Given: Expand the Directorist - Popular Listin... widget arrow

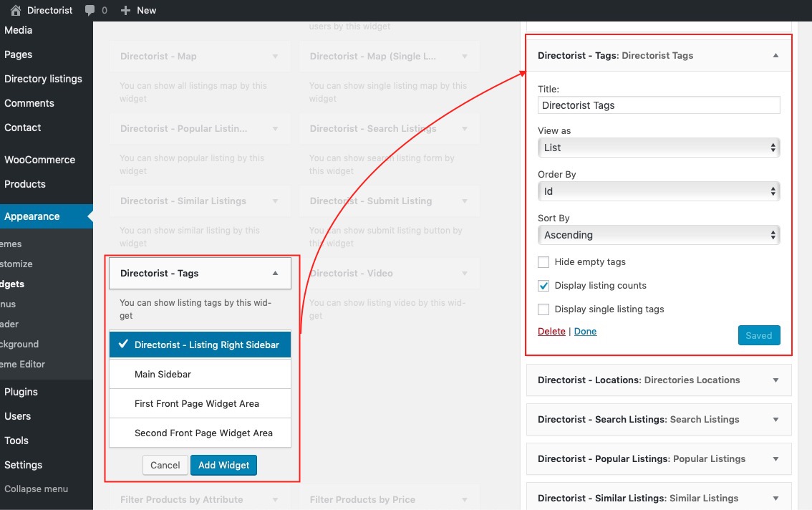Looking at the screenshot, I should (x=275, y=128).
